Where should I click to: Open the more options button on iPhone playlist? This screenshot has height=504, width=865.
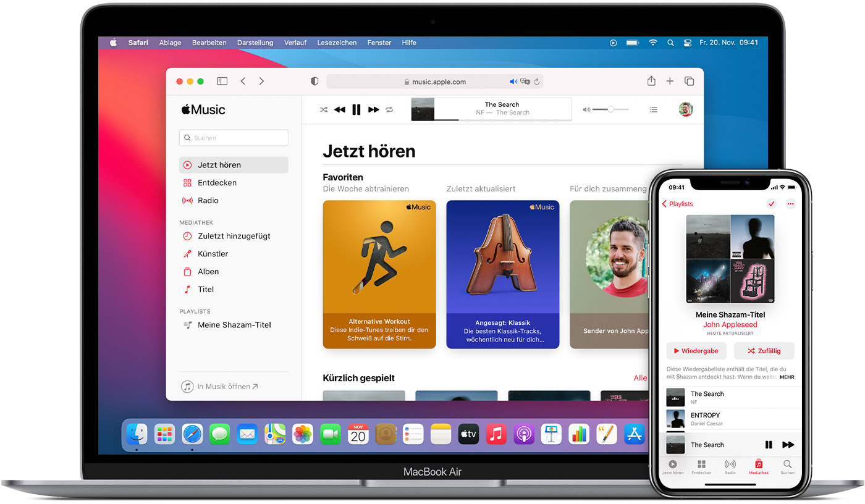[790, 204]
